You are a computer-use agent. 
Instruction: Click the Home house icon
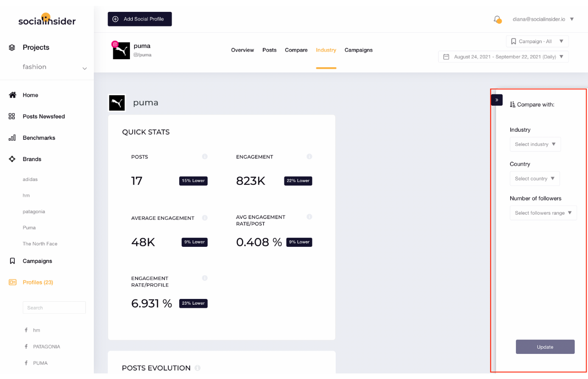[12, 95]
